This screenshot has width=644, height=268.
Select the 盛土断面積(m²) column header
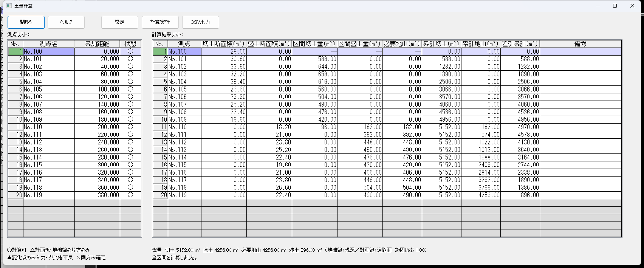[x=269, y=44]
